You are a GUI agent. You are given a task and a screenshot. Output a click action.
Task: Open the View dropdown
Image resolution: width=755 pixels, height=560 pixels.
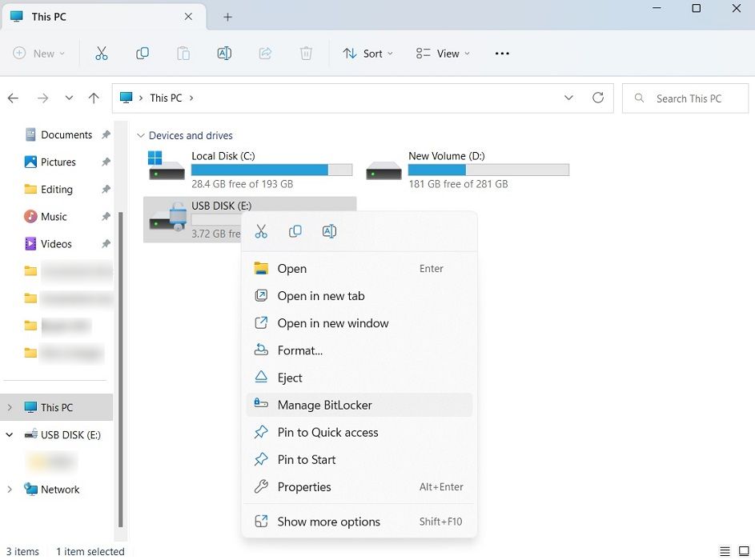coord(442,53)
